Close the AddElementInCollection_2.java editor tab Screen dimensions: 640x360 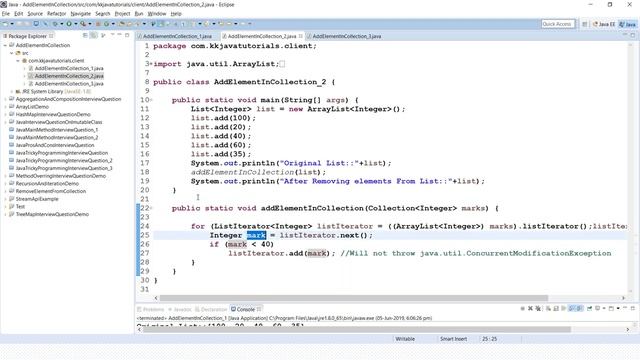coord(301,36)
